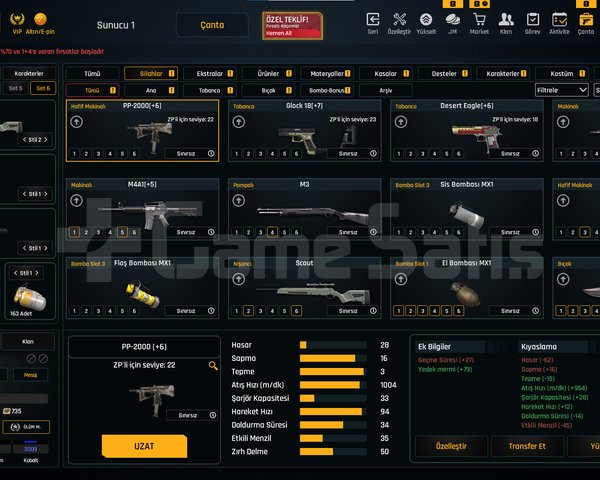Click clock icon on Sis Bombası MX1 card

click(536, 232)
